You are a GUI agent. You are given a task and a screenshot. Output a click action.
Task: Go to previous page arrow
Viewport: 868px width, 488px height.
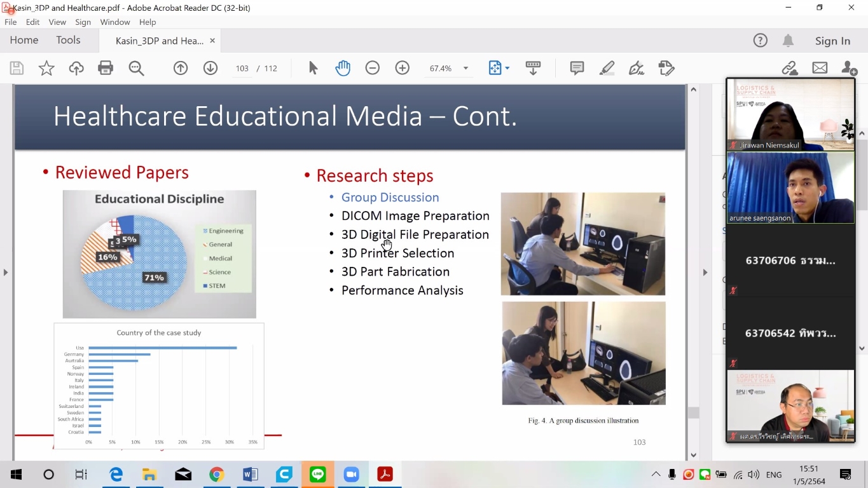tap(181, 68)
